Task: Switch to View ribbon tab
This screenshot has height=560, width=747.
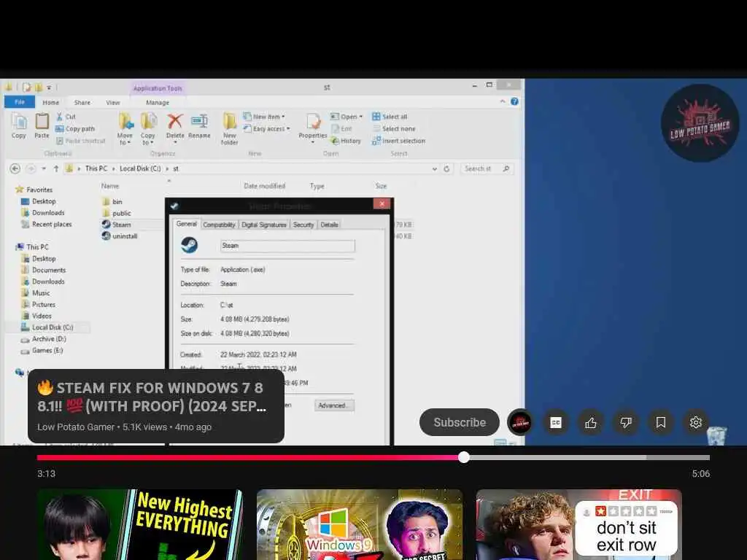Action: tap(113, 102)
